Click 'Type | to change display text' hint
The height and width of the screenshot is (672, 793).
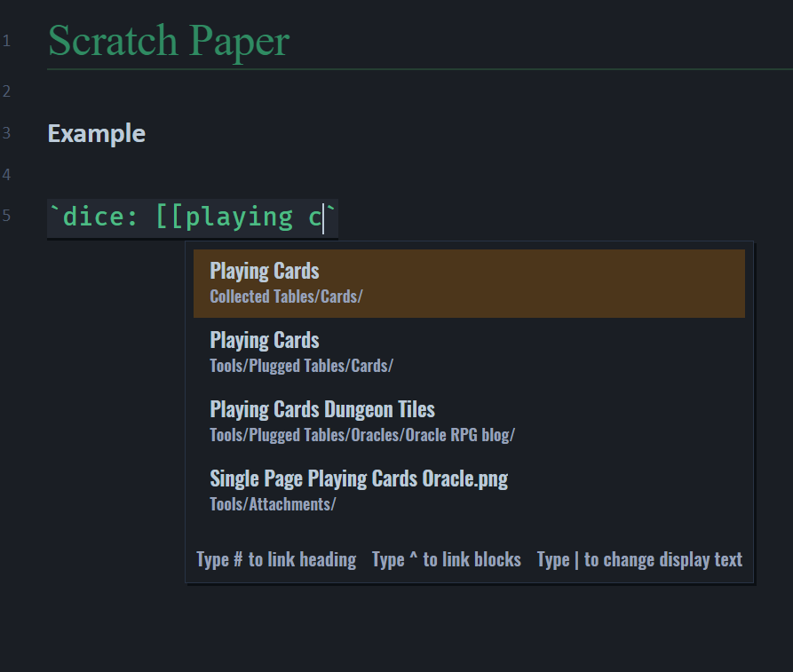639,560
